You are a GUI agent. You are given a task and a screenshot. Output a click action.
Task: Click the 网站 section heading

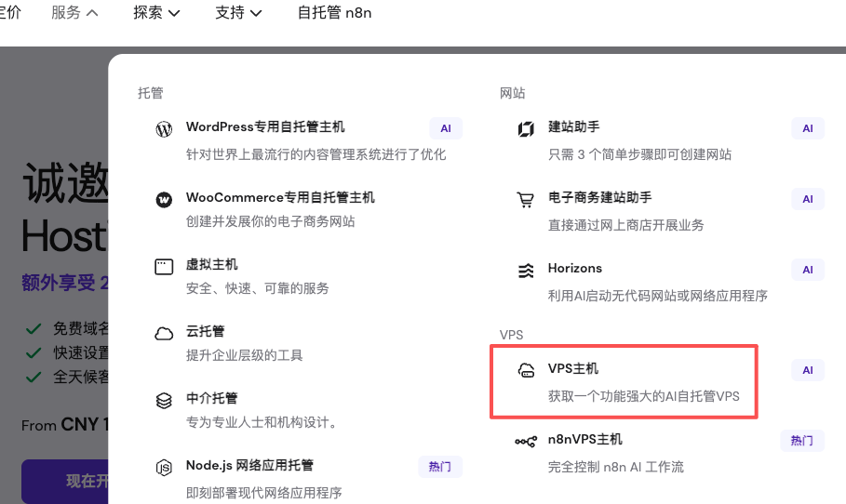512,93
